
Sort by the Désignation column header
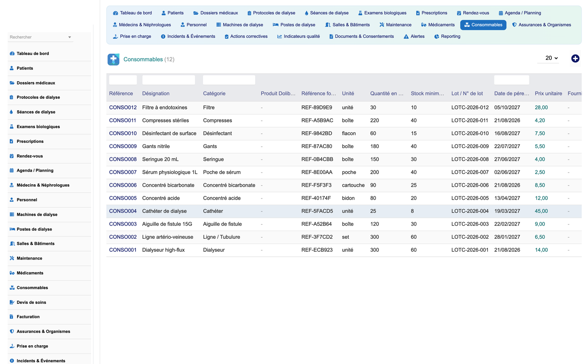(156, 94)
